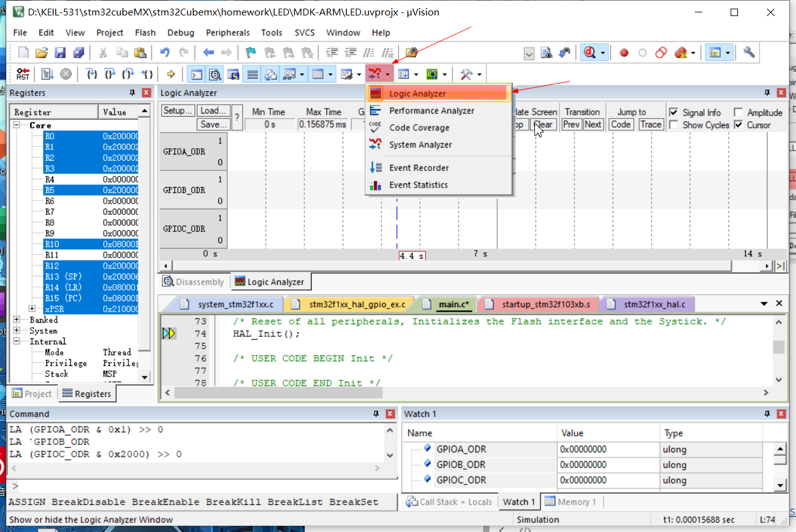796x532 pixels.
Task: Open the Debug menu
Action: 181,33
